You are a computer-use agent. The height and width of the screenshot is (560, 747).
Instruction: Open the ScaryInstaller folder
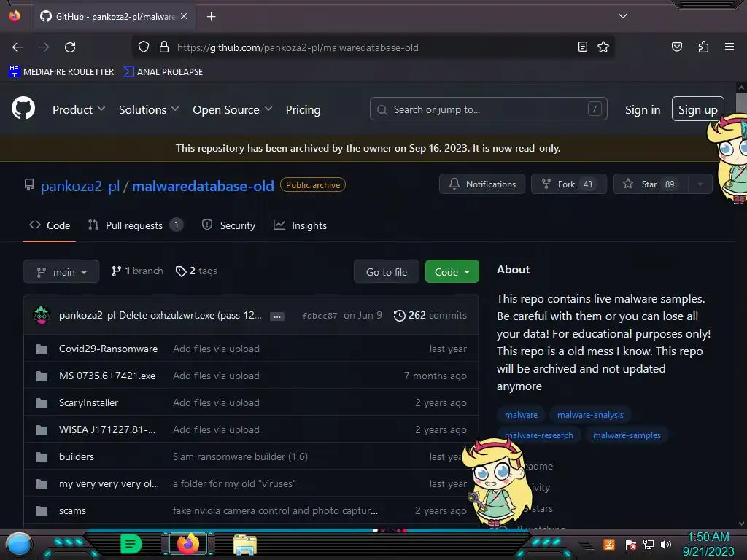88,402
